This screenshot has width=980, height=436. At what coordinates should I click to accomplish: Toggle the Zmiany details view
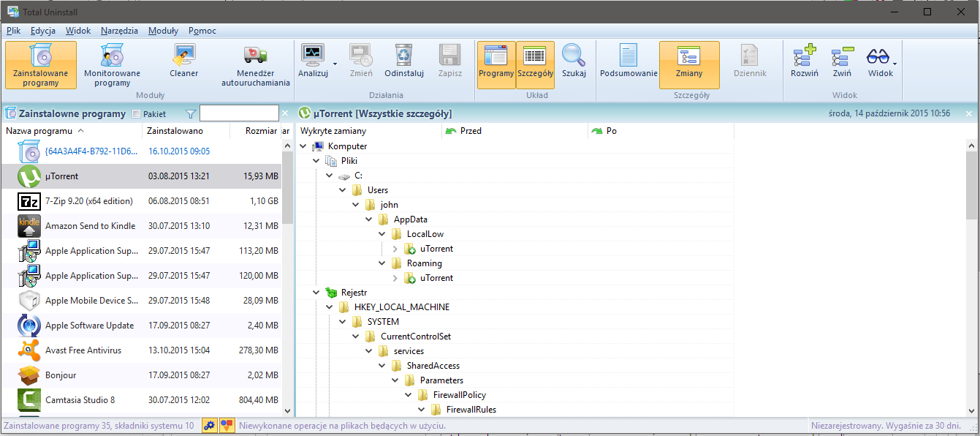[x=689, y=65]
